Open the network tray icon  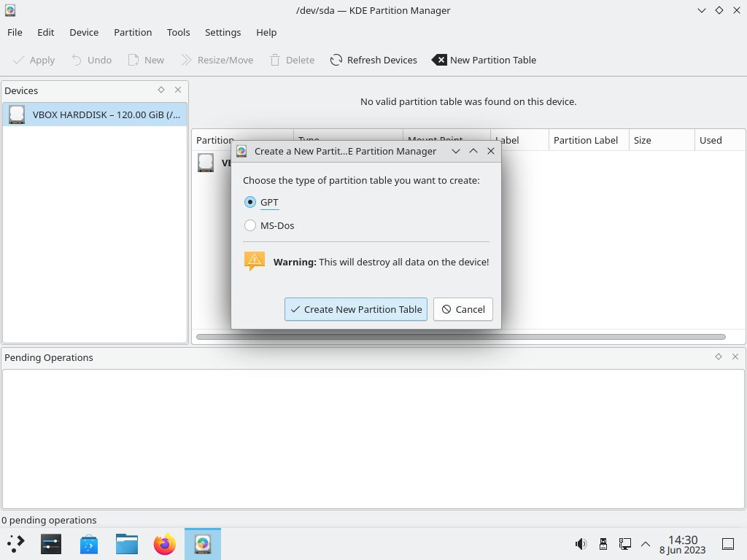click(624, 544)
